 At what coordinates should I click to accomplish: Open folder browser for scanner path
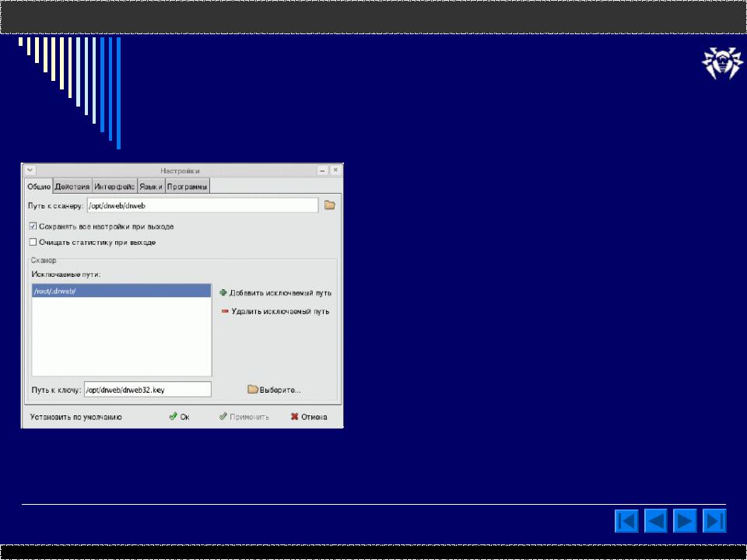coord(330,205)
